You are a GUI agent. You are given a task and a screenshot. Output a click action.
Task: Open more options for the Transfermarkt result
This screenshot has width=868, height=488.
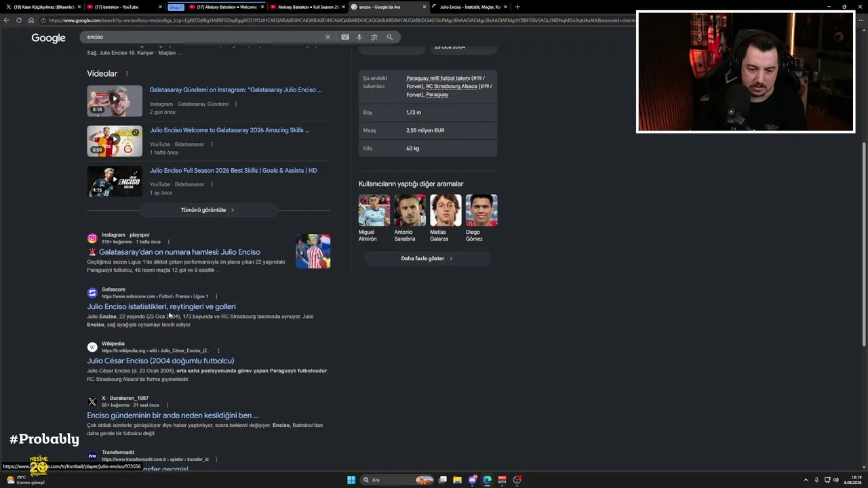tap(216, 460)
